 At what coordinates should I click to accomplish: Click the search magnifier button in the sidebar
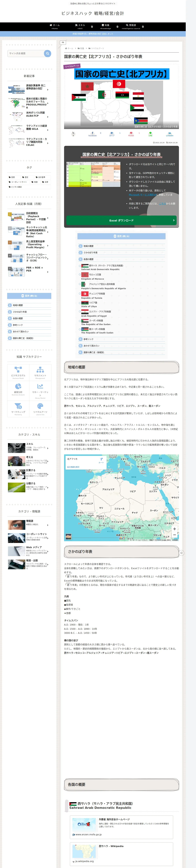47,53
